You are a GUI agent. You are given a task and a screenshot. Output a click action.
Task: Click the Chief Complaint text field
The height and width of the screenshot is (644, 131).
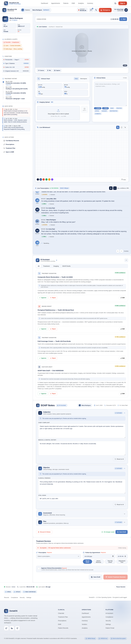[x=82, y=431]
